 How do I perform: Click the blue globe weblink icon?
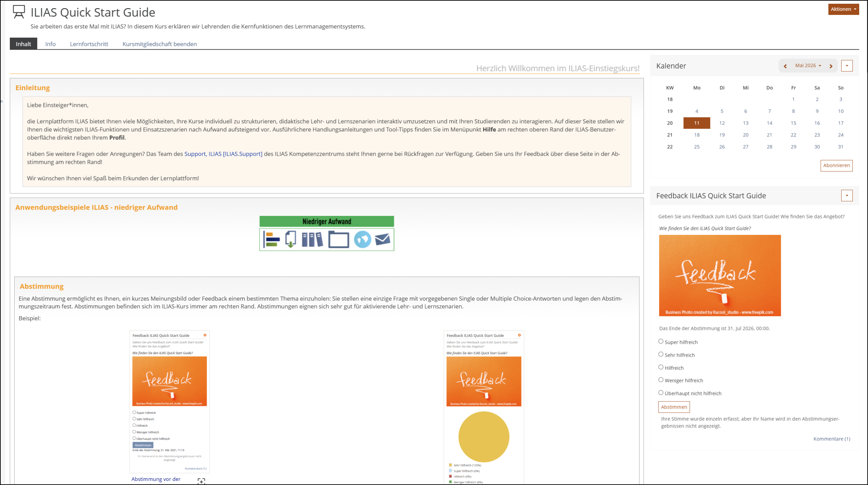tap(362, 240)
